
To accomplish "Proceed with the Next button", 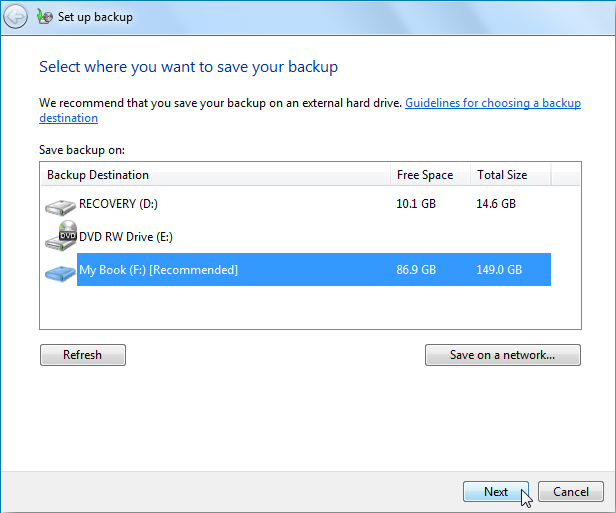I will coord(496,492).
